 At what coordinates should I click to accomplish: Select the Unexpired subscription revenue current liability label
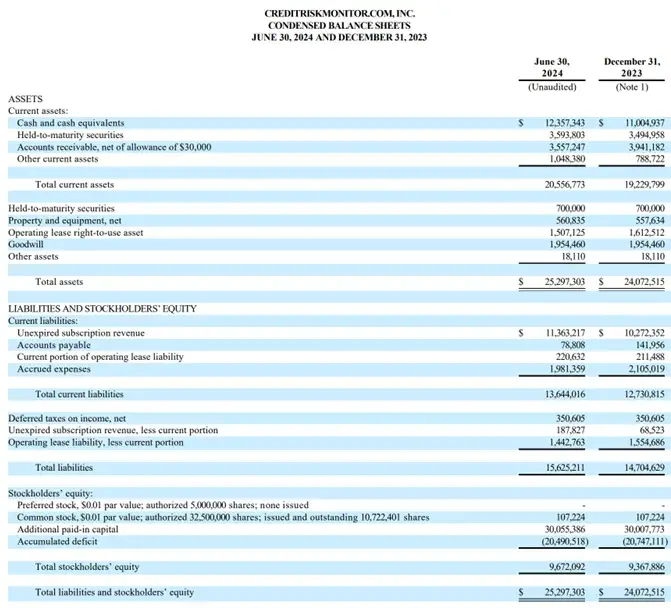click(81, 333)
